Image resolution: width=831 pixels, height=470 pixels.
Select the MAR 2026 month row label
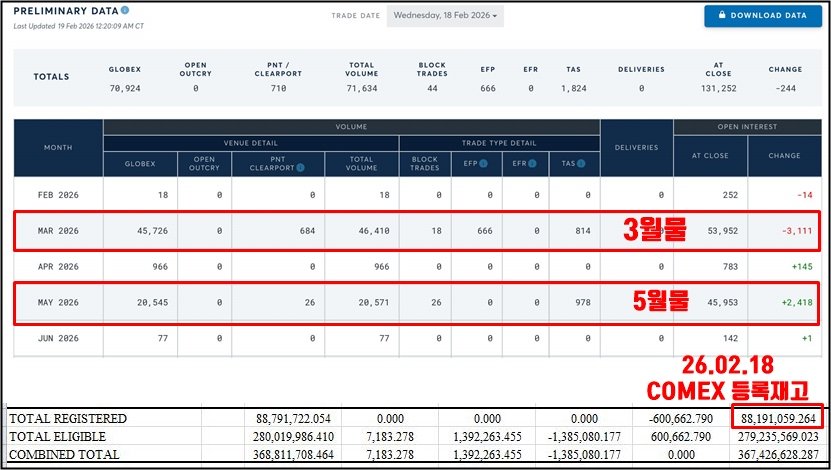58,231
